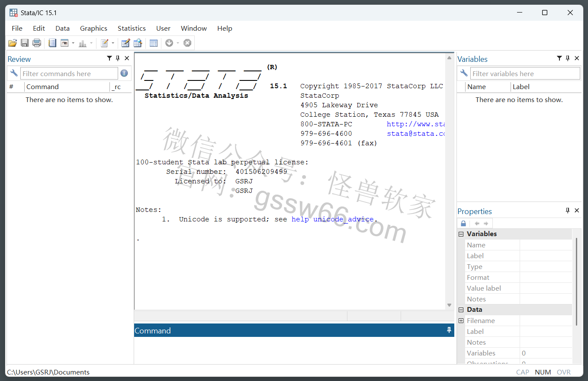Click the Break stop icon
588x381 pixels.
pyautogui.click(x=187, y=43)
